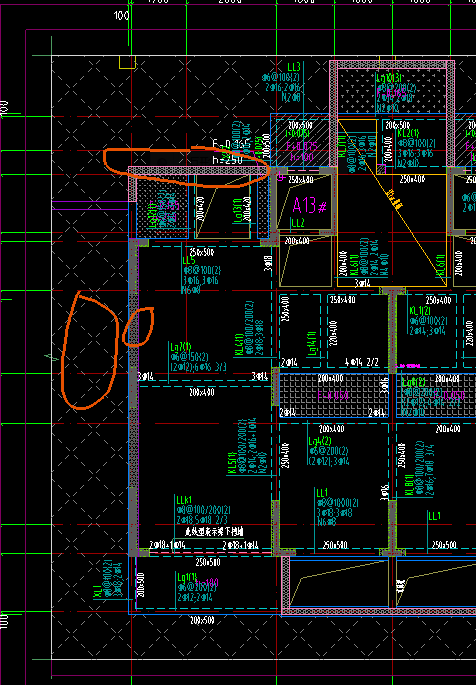The width and height of the screenshot is (476, 685).
Task: Click the 250x510 section size text
Action: [x=208, y=562]
